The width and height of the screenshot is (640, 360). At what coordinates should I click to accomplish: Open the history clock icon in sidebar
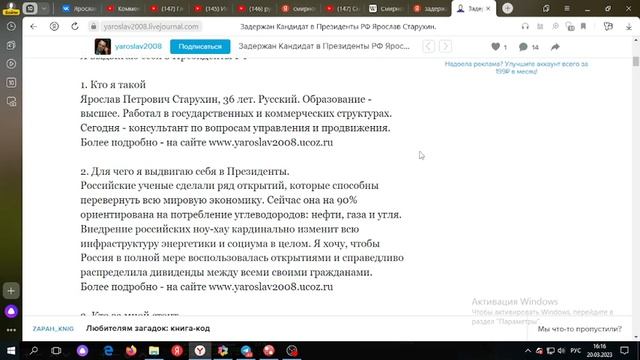(11, 26)
